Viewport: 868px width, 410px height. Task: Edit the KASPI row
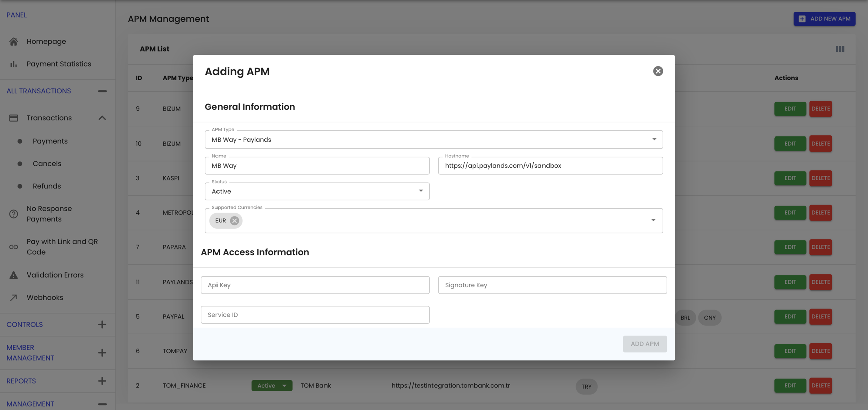tap(790, 178)
